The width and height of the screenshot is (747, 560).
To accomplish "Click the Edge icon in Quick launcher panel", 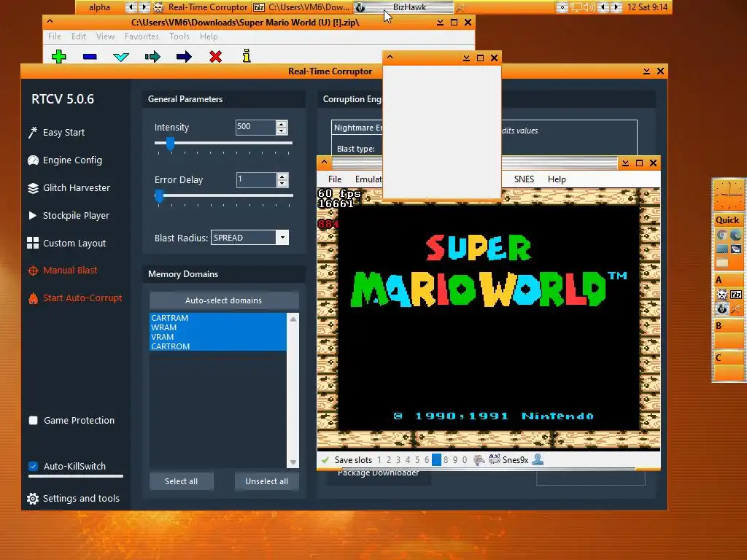I will click(735, 236).
